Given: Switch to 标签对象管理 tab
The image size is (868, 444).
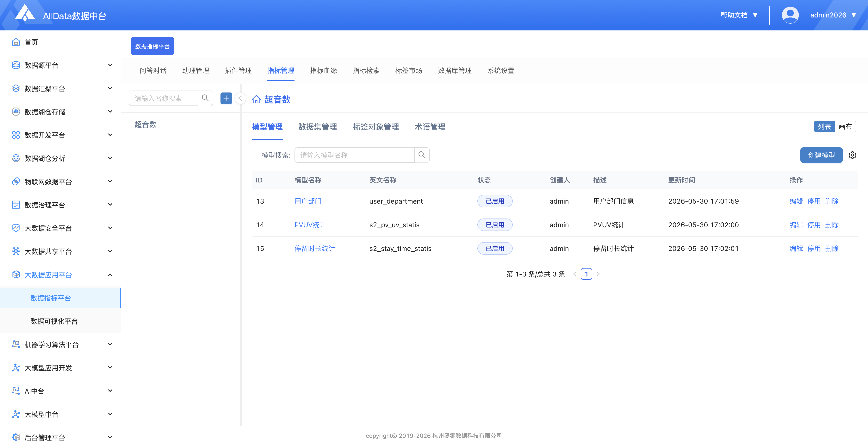Looking at the screenshot, I should click(x=376, y=127).
